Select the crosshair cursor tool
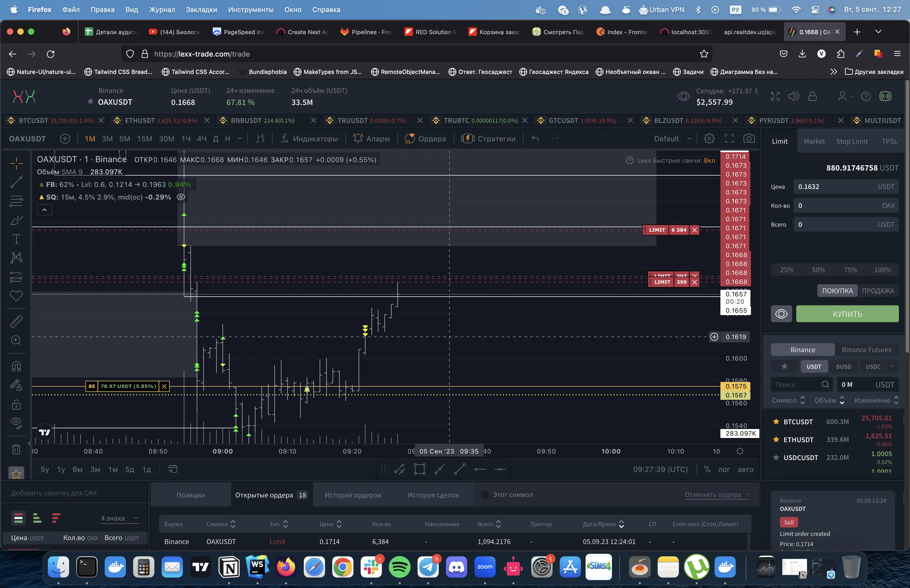Screen dimensions: 910x588 pyautogui.click(x=16, y=163)
